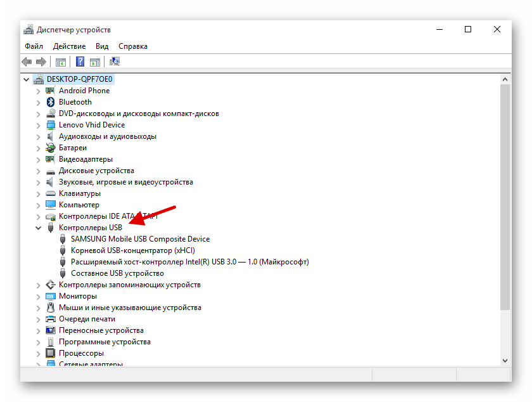The height and width of the screenshot is (402, 532).
Task: Click the Android Phone device icon
Action: [x=50, y=91]
